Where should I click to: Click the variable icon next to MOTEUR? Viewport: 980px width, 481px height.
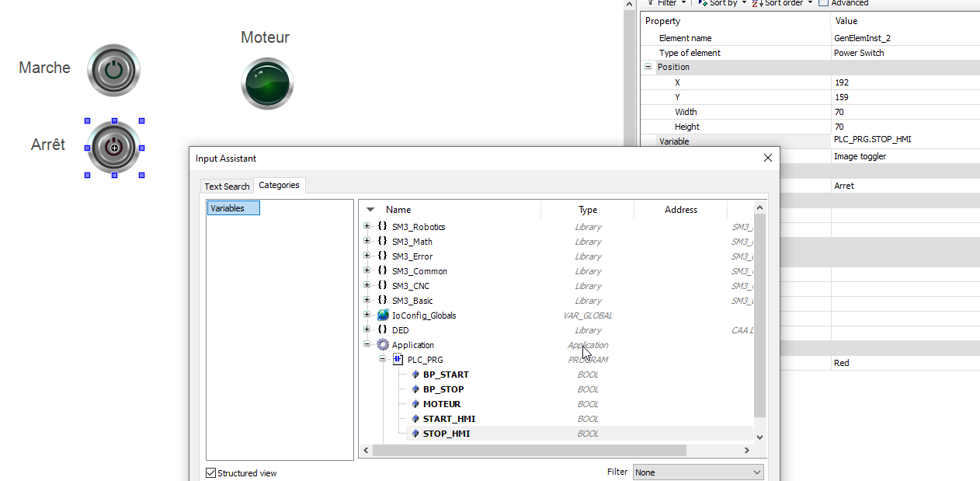(416, 404)
